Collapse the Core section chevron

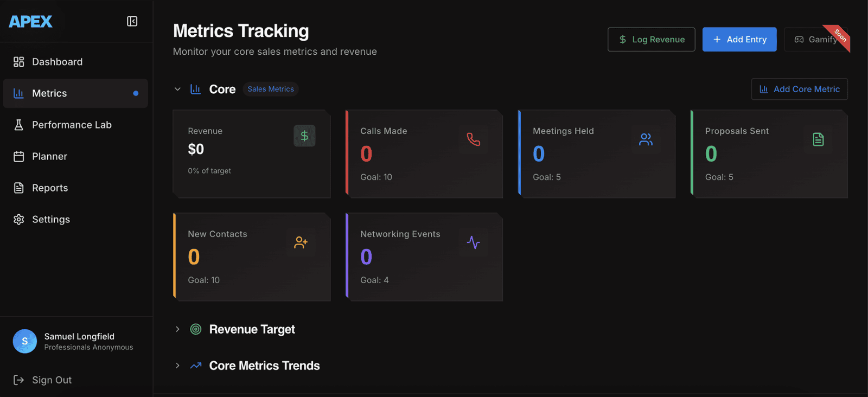[x=177, y=89]
